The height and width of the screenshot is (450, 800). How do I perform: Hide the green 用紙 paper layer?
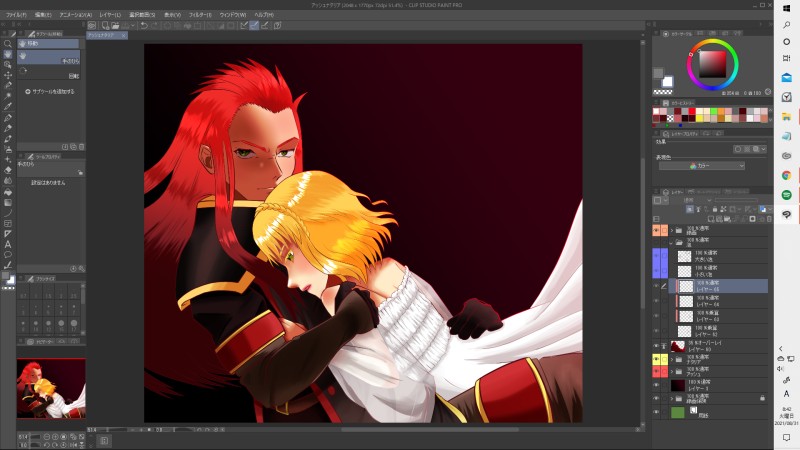[656, 412]
